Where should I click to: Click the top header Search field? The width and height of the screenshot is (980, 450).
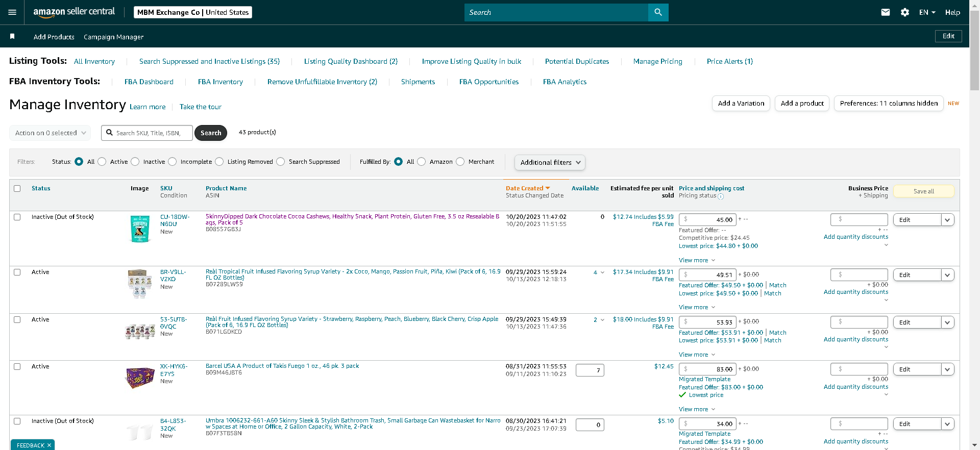tap(556, 12)
